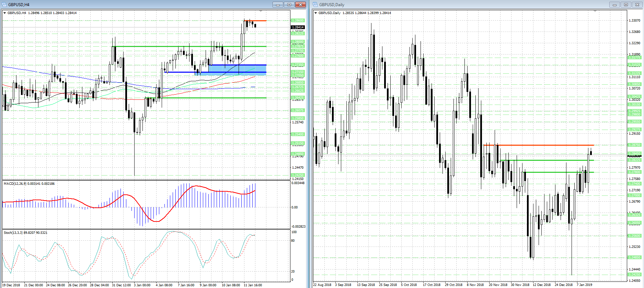Viewport: 644px width, 288px height.
Task: Click the 1.25400 level label on the H4 price axis
Action: [297, 134]
